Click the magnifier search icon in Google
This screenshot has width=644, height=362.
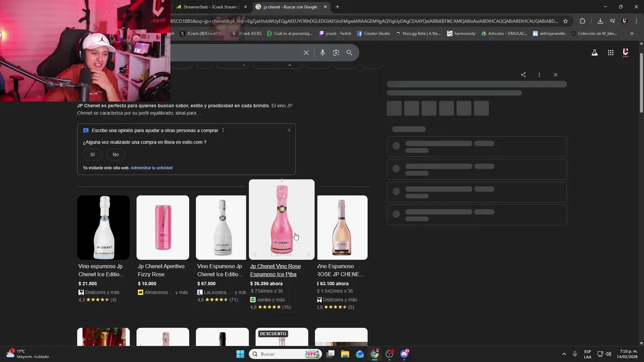tap(349, 53)
